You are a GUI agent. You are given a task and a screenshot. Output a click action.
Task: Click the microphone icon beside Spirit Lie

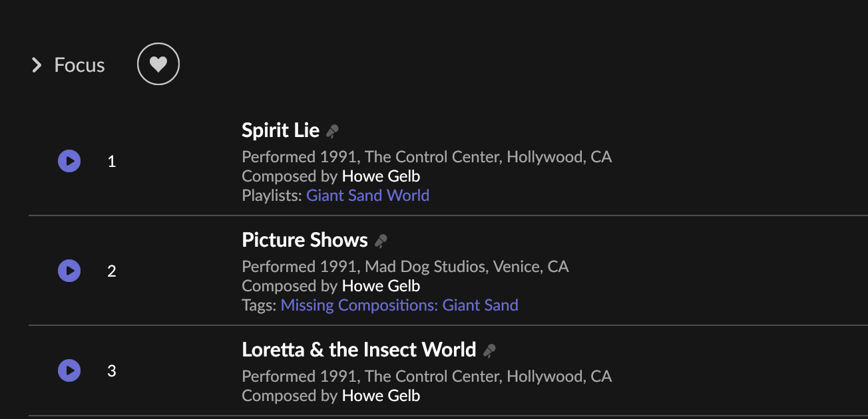[332, 131]
